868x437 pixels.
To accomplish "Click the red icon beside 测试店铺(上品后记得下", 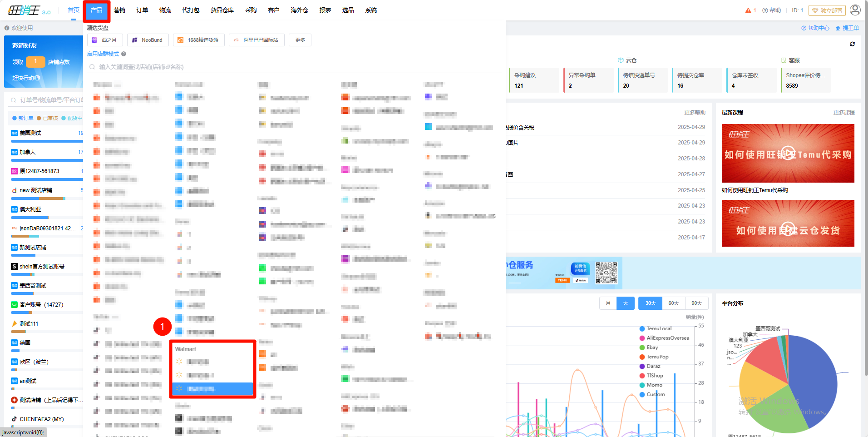I will [x=14, y=400].
